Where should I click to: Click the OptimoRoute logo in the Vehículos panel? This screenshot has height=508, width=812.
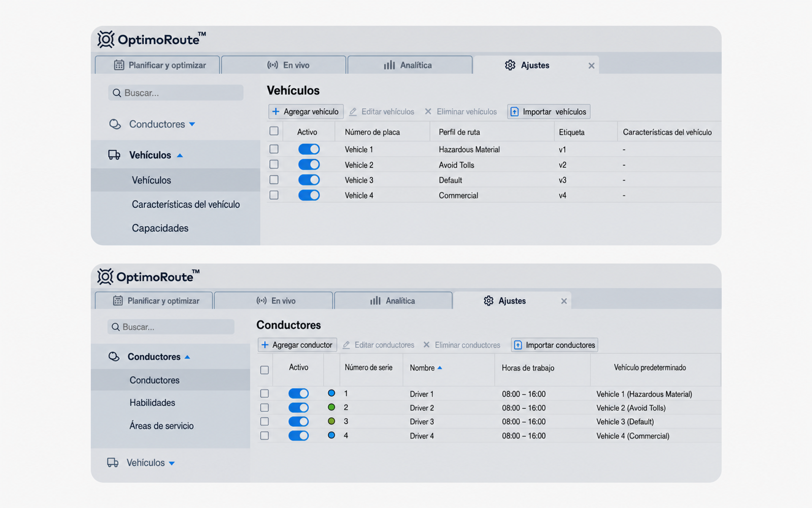(x=151, y=39)
